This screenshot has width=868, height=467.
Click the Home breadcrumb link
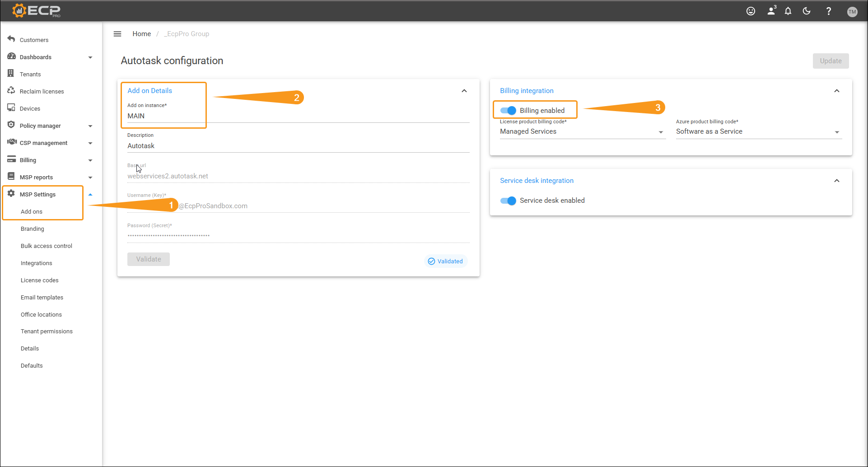pos(141,34)
